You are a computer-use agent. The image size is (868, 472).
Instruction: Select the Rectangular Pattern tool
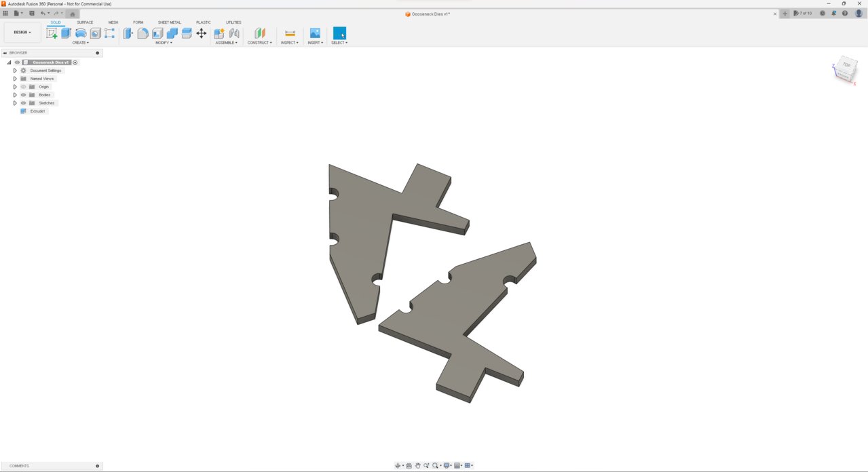tap(110, 33)
